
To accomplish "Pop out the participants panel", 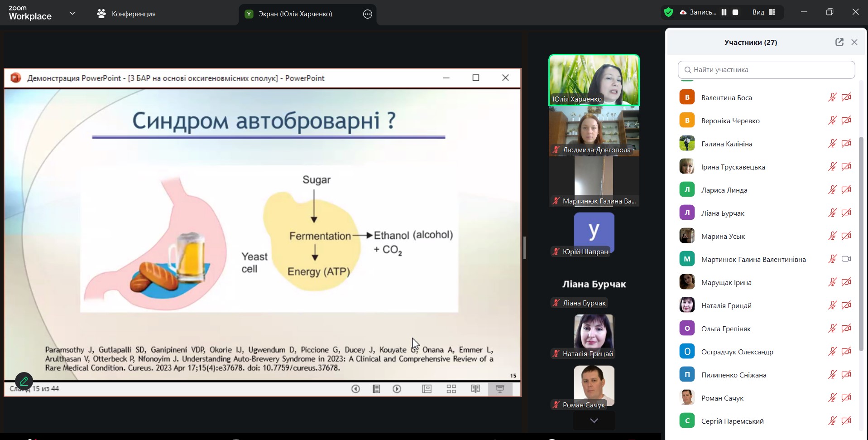I will pos(839,42).
